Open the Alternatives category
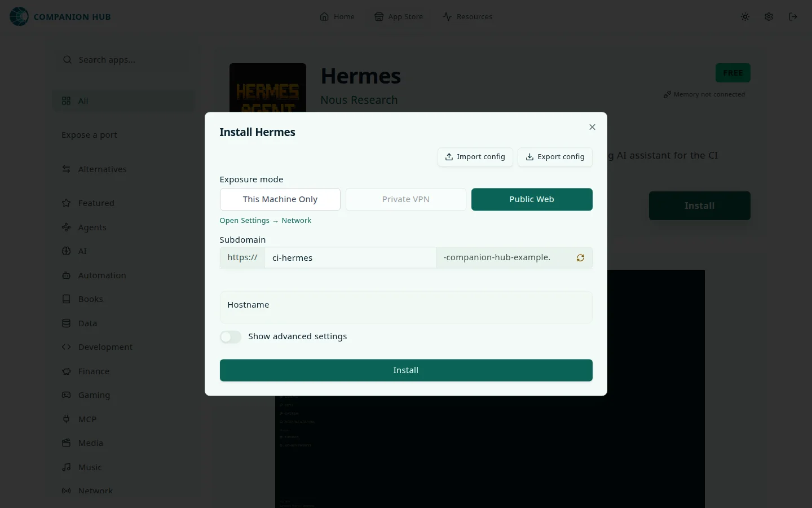Image resolution: width=812 pixels, height=508 pixels. [x=123, y=169]
